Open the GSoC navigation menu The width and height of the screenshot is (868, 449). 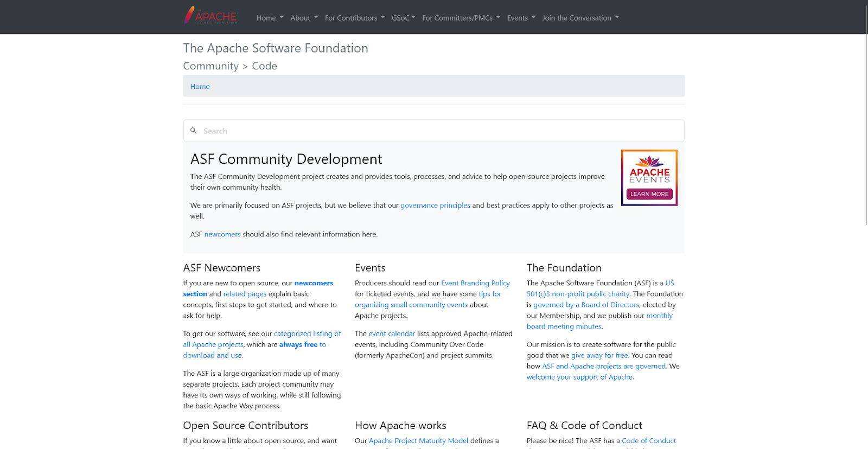click(403, 18)
